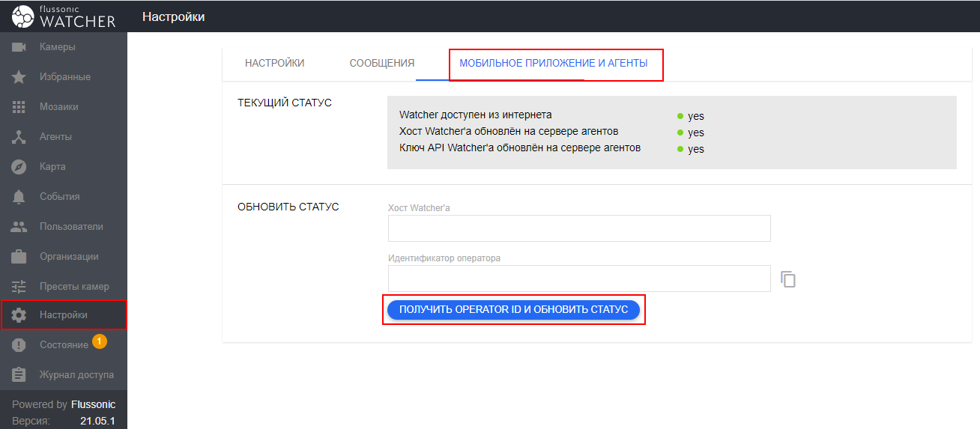Open Favorites via the star icon

click(19, 77)
